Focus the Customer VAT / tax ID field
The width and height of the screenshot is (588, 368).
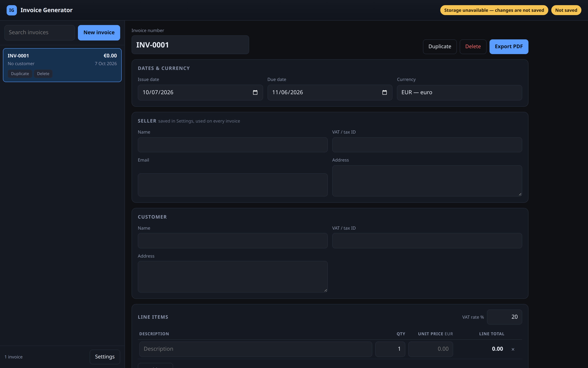pos(427,241)
